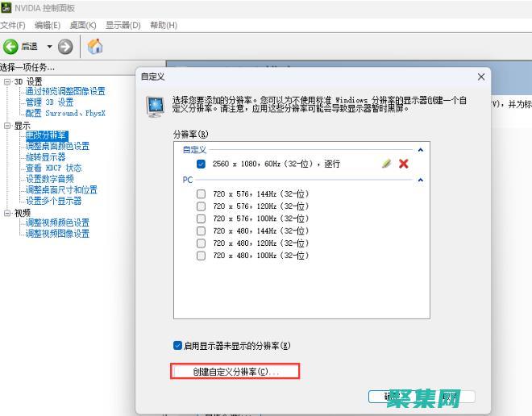Collapse the 自定义 resolution group

click(420, 150)
